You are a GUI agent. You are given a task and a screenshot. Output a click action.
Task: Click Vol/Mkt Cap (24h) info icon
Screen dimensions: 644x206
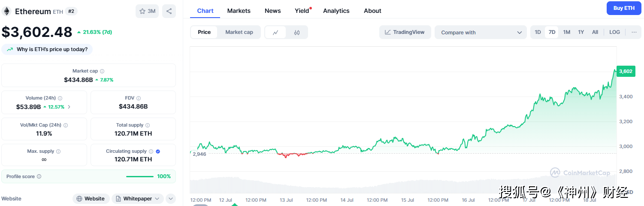tap(66, 125)
